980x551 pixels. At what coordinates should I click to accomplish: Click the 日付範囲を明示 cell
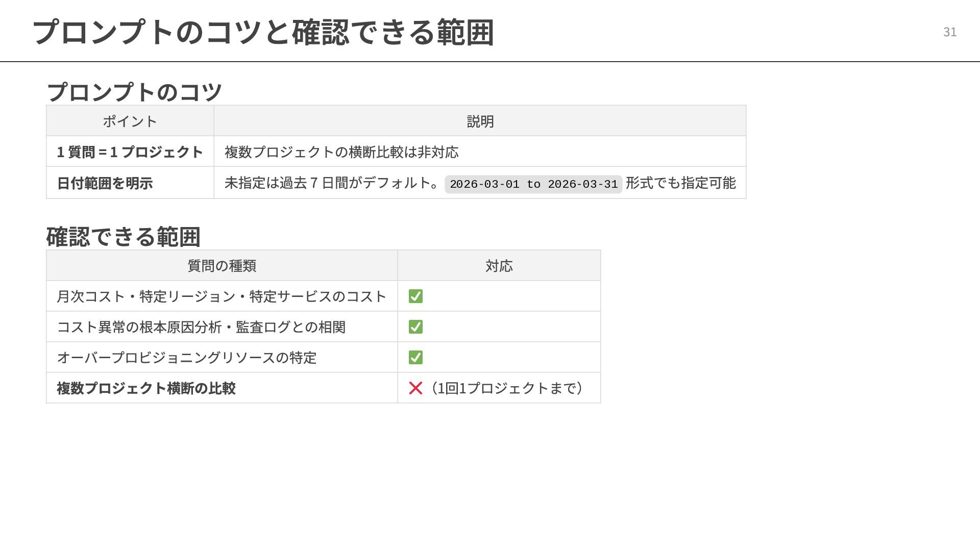105,183
